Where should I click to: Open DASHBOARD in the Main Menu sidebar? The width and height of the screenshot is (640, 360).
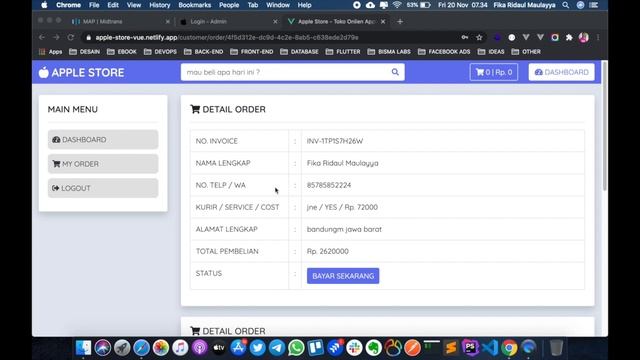point(103,140)
